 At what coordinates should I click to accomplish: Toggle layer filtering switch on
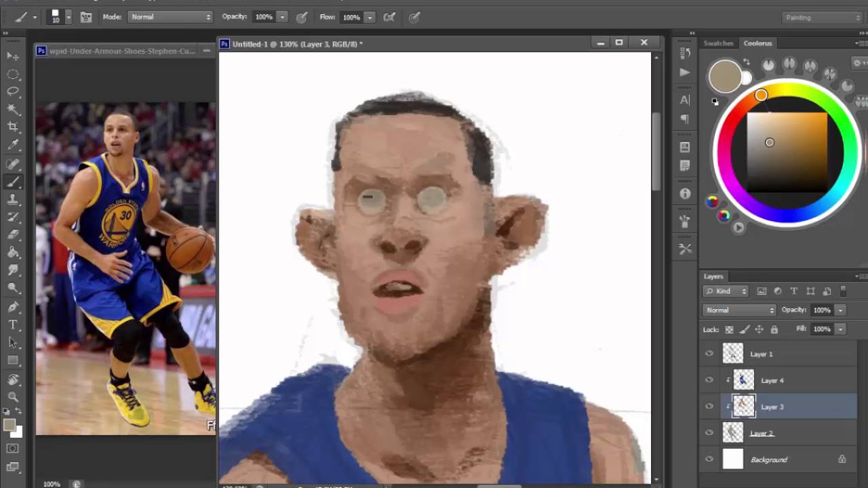pyautogui.click(x=844, y=291)
